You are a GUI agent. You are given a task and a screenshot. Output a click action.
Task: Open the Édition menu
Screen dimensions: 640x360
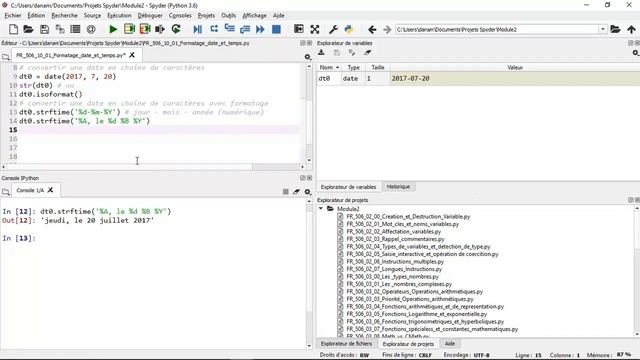tap(36, 16)
